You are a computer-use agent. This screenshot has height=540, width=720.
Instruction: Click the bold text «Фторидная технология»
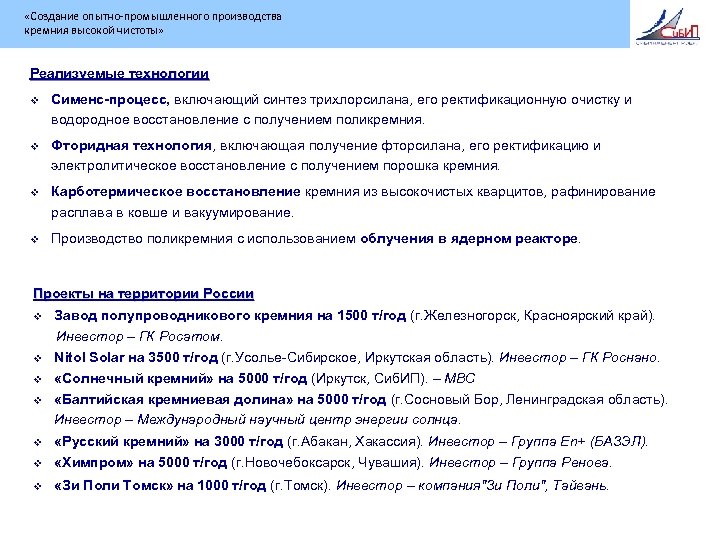click(131, 146)
